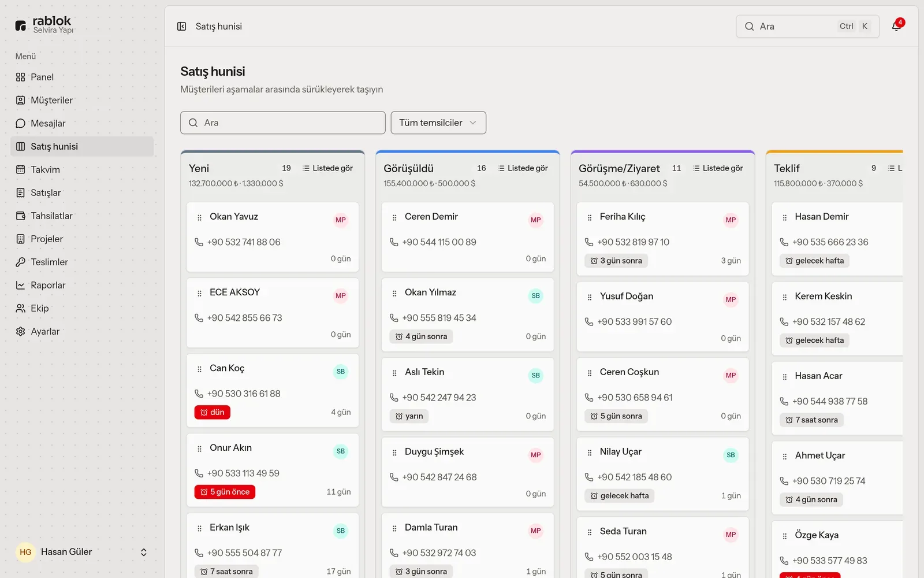The width and height of the screenshot is (924, 578).
Task: Go to Ekip page
Action: pyautogui.click(x=82, y=308)
